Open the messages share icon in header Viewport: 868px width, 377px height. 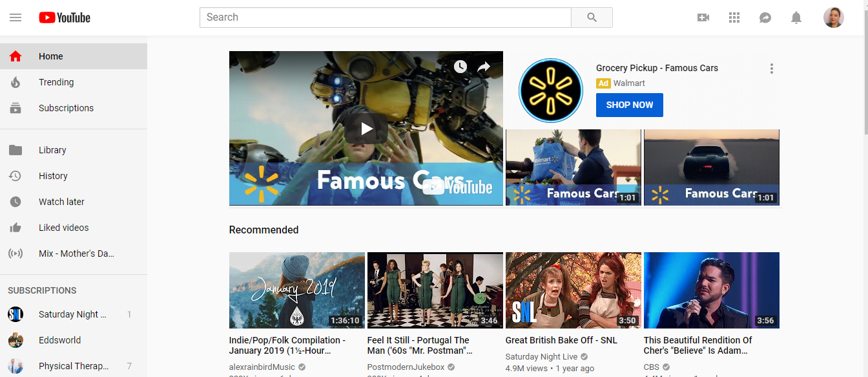click(x=765, y=17)
